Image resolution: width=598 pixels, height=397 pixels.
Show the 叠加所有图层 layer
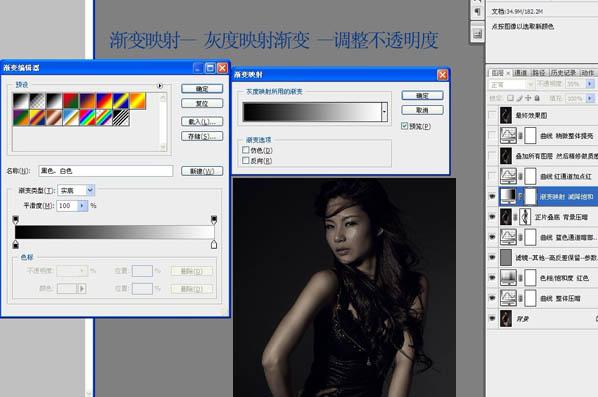tap(493, 156)
